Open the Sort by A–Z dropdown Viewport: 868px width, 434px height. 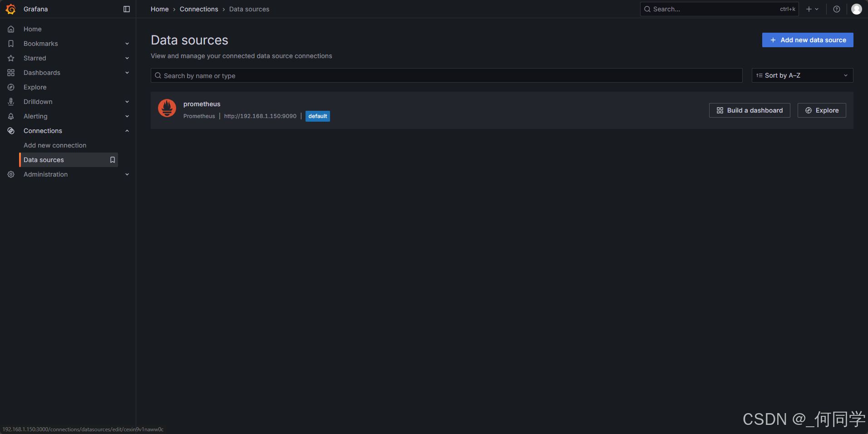click(802, 75)
